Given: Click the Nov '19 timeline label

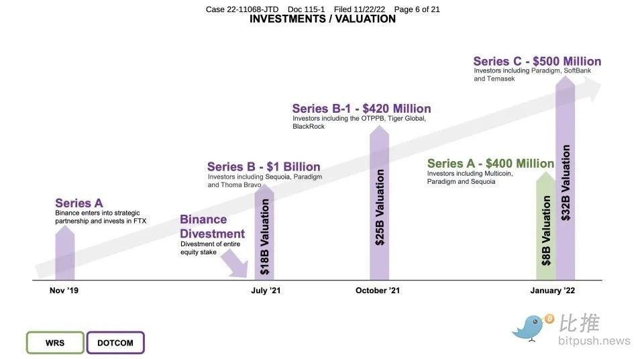Looking at the screenshot, I should coord(64,291).
